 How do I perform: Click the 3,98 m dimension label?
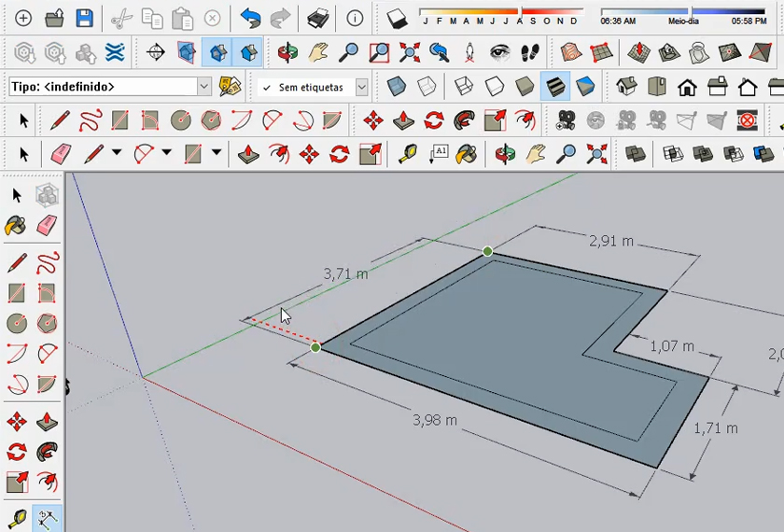click(435, 420)
